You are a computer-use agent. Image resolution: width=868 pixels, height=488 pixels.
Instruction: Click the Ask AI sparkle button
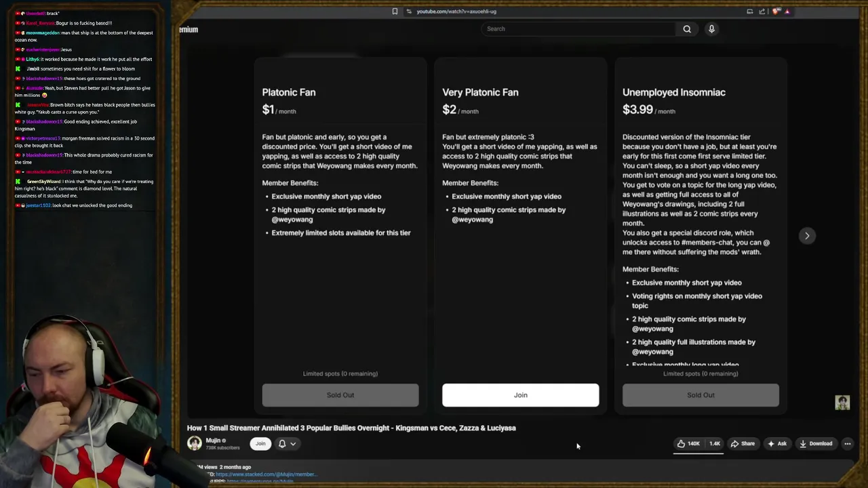777,443
